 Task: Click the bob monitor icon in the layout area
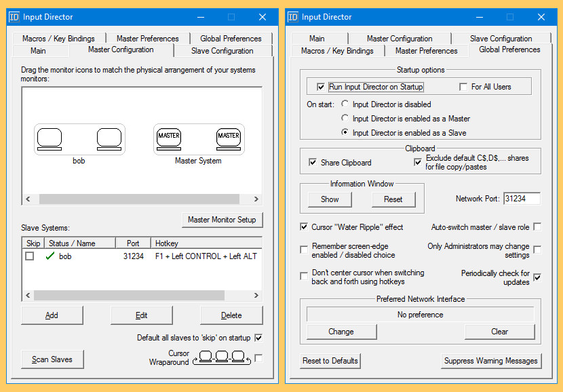point(50,137)
